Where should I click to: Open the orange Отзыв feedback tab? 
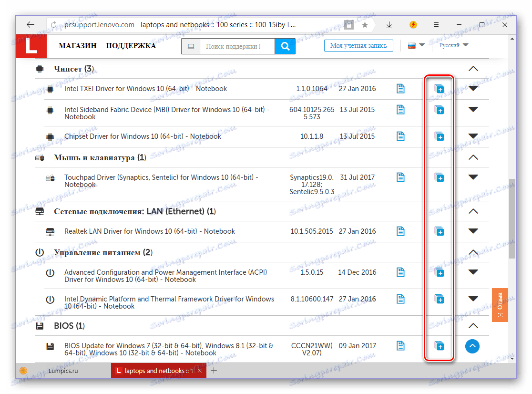point(500,305)
